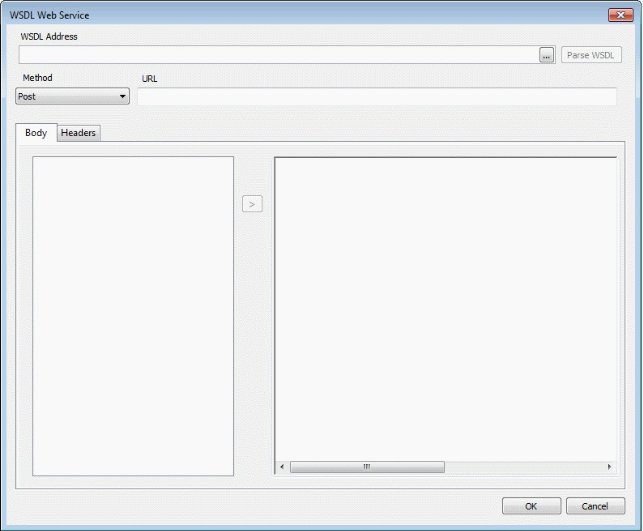Image resolution: width=643 pixels, height=531 pixels.
Task: Click the horizontal scrollbar left arrow
Action: [282, 467]
